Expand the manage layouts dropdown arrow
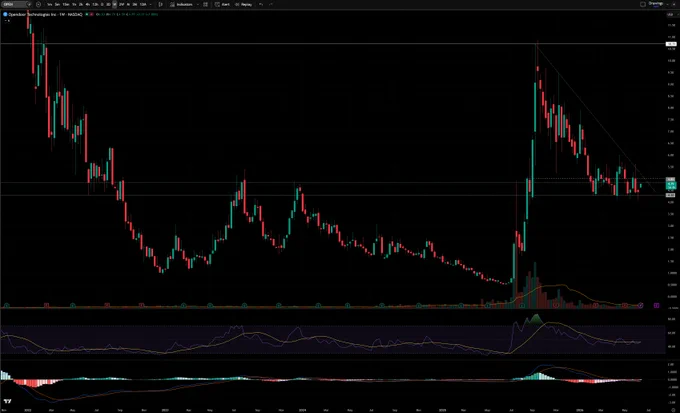680x413 pixels. tap(667, 4)
